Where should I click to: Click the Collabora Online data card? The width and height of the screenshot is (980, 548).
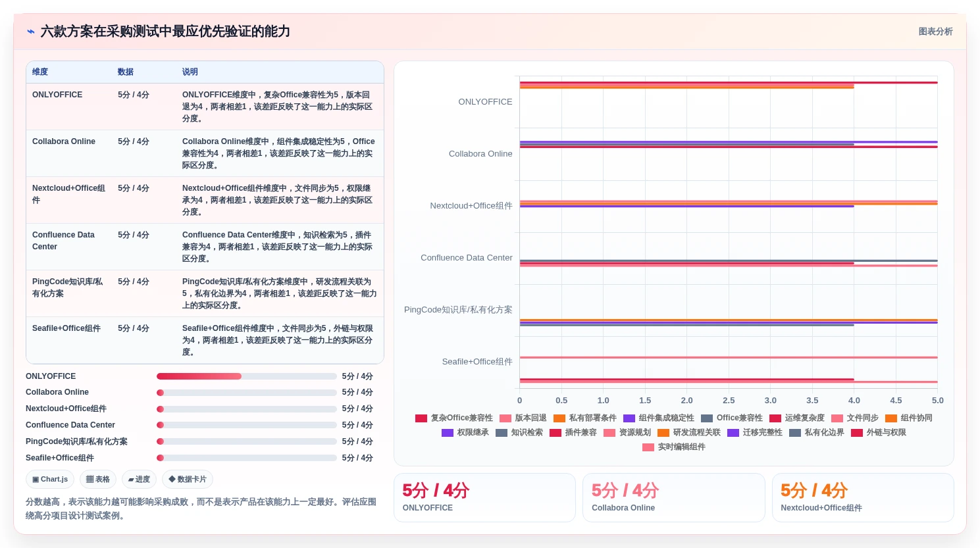tap(674, 497)
